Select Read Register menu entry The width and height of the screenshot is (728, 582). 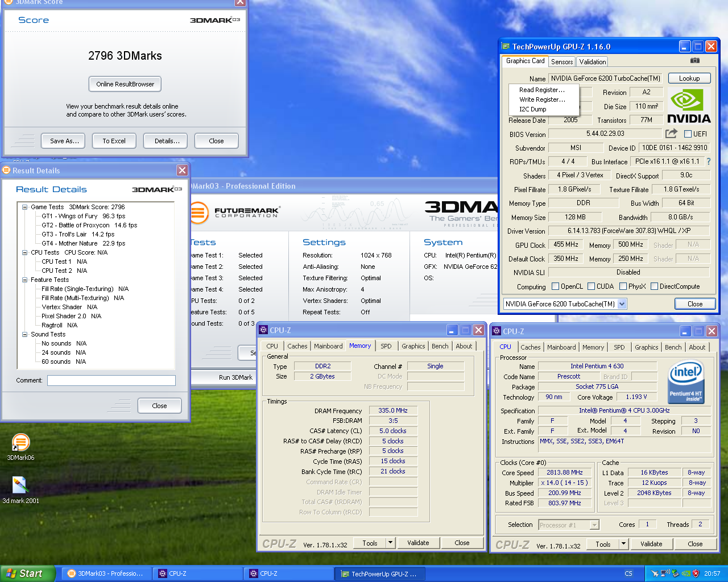[542, 90]
